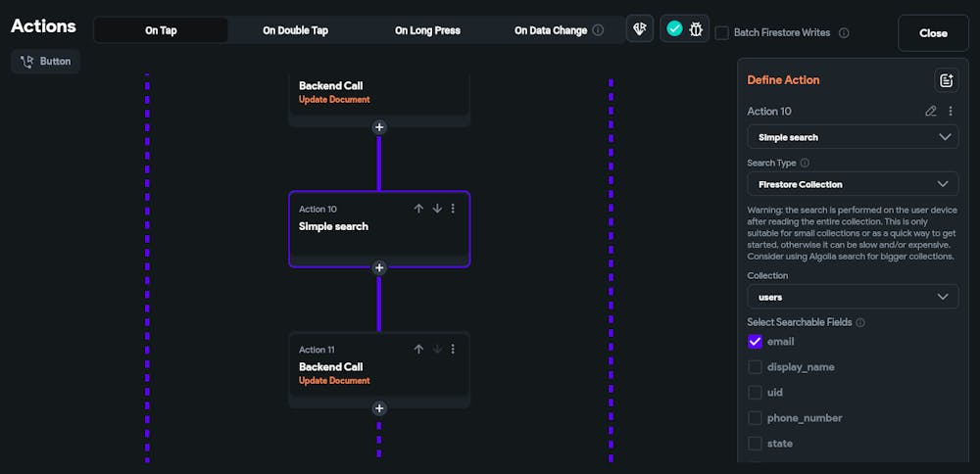Select the On Long Press tab

(428, 30)
